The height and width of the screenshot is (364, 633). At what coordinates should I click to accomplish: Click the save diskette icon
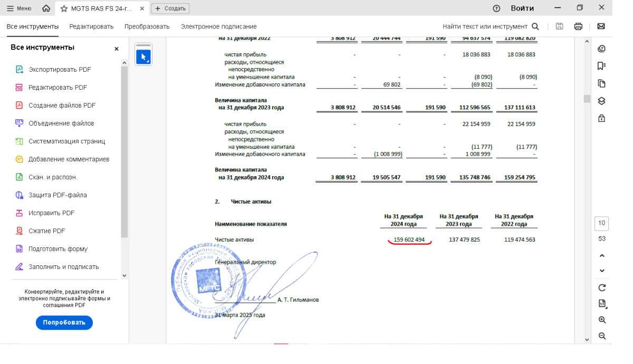[x=560, y=26]
